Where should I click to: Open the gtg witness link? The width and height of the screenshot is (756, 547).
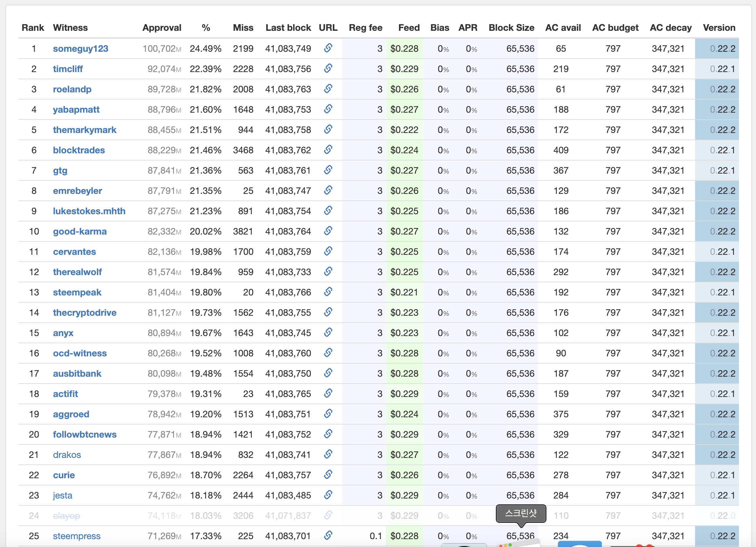(60, 171)
